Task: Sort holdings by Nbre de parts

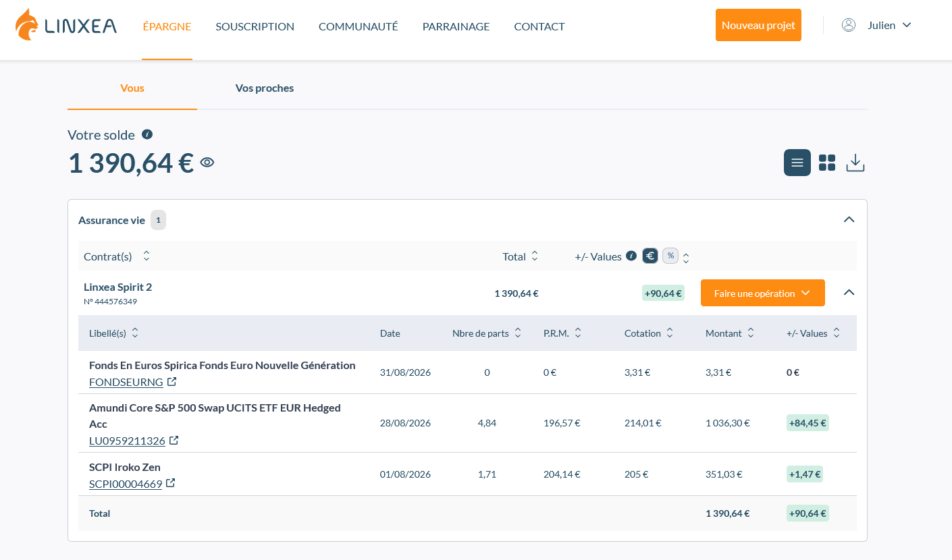Action: pyautogui.click(x=518, y=333)
